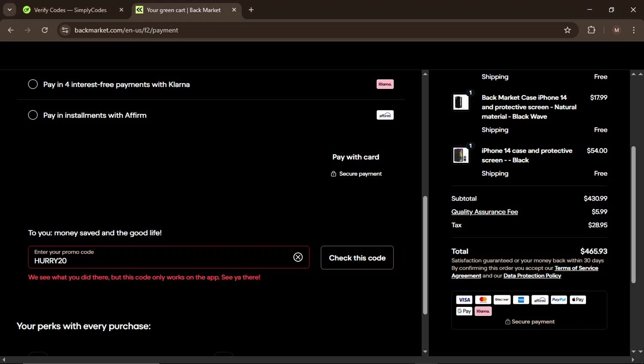Click the iPhone 14 case Black thumbnail
This screenshot has height=364, width=644.
[461, 155]
